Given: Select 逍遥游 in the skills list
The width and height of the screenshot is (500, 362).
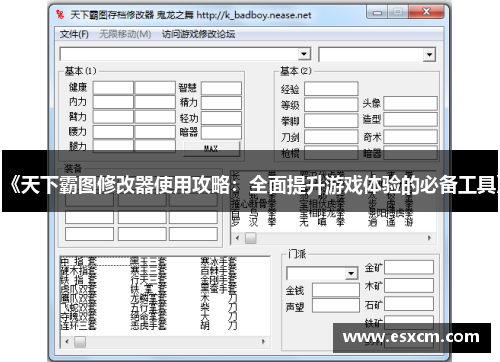Looking at the screenshot, I should pyautogui.click(x=391, y=222).
